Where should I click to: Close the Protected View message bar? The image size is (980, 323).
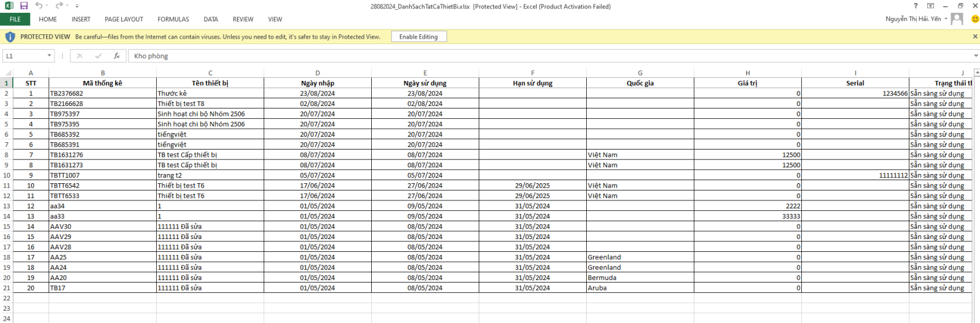975,36
